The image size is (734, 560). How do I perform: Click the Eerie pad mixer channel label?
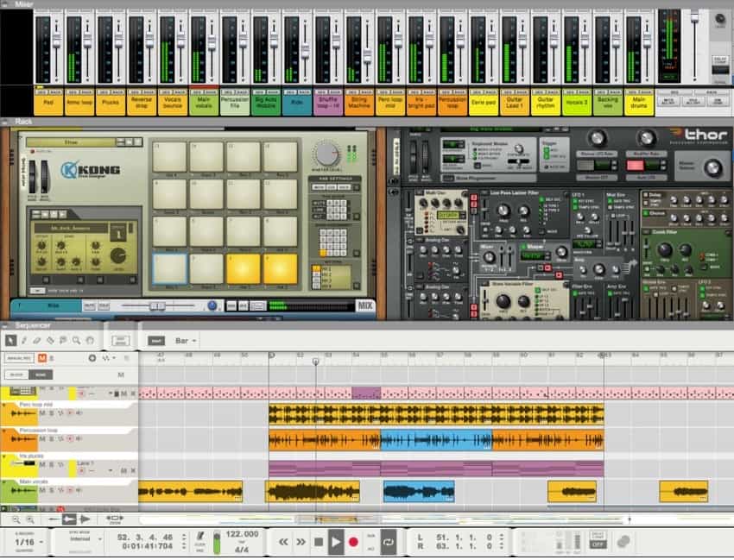click(x=484, y=103)
